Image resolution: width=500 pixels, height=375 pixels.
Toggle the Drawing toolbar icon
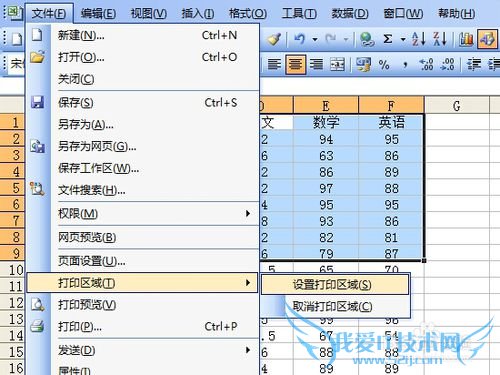tap(487, 39)
